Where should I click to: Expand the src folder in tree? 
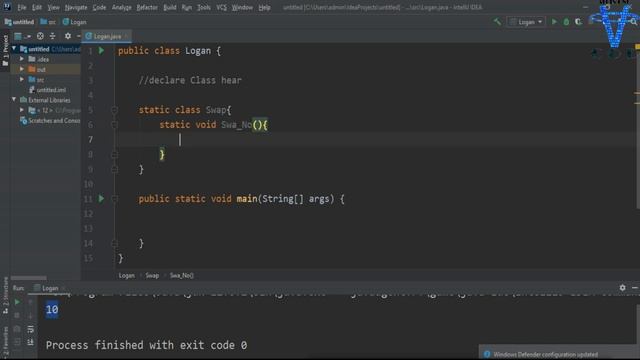(22, 79)
